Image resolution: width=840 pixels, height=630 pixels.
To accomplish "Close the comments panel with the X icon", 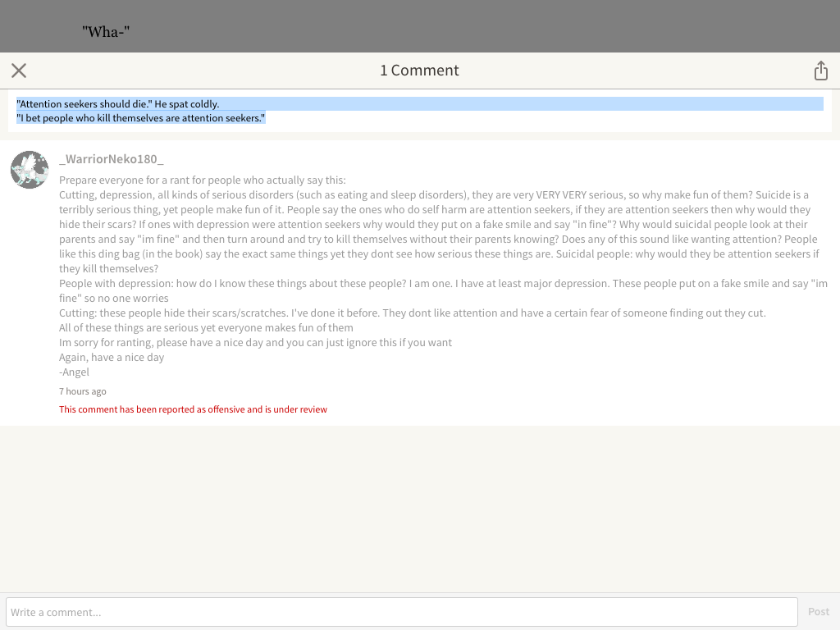I will (19, 71).
